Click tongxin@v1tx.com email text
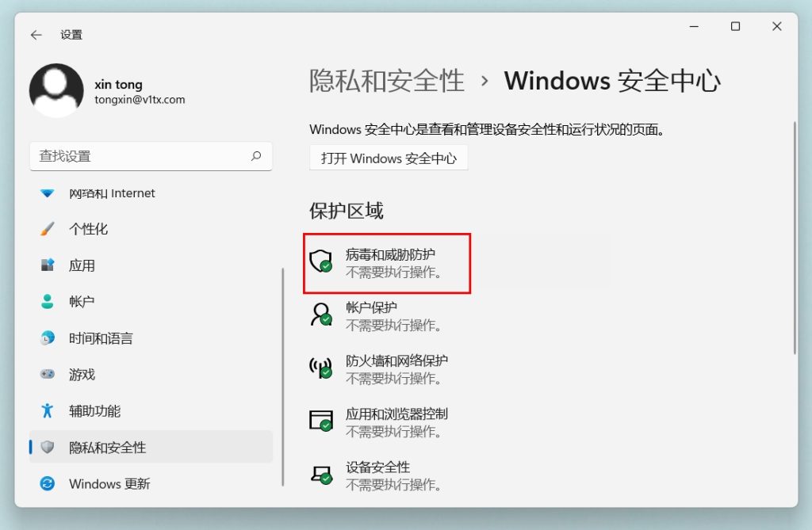Screen dimensions: 812x530 pos(140,99)
